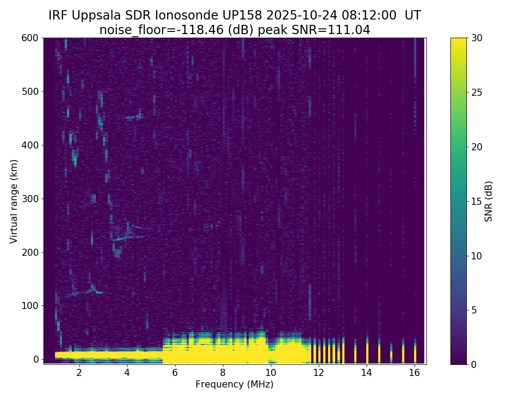Click the noise_floor and peak SNR subtitle
Image resolution: width=532 pixels, height=399 pixels.
click(x=235, y=30)
